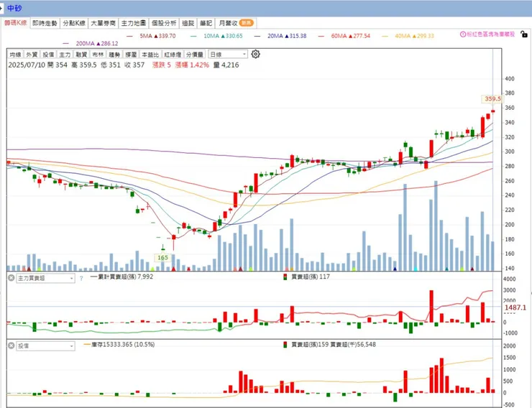Open the 個股分析 tab

tap(164, 23)
